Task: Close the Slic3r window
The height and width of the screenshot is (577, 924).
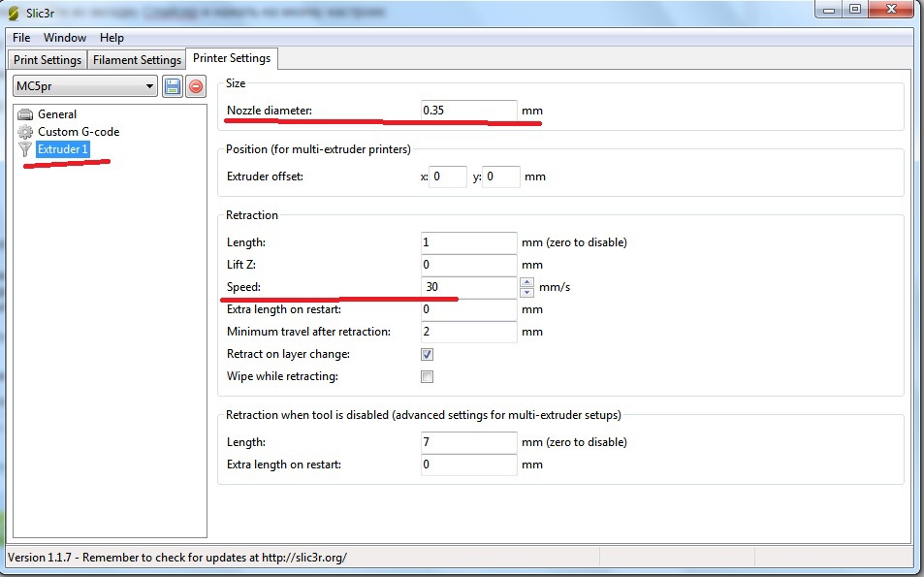Action: point(892,10)
